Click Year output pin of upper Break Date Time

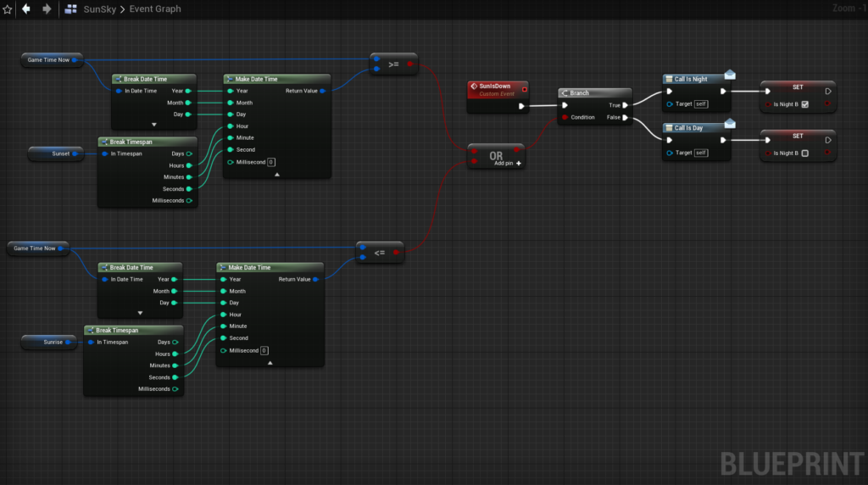click(188, 91)
